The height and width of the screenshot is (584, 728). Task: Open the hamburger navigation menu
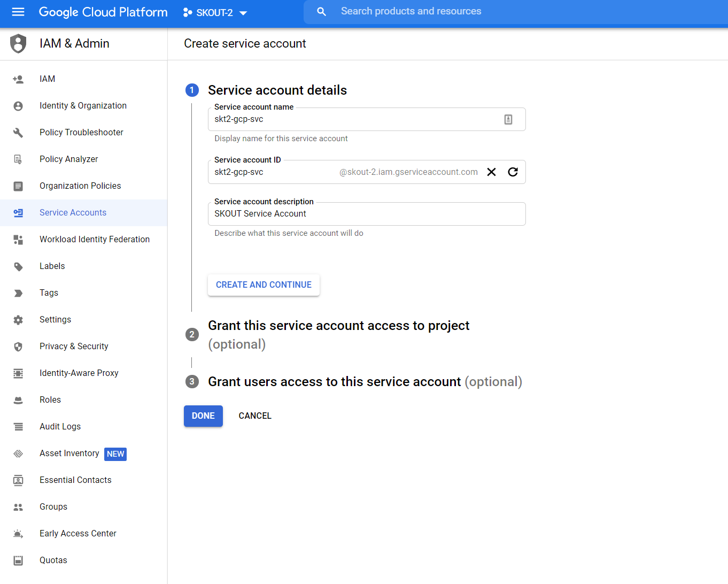pyautogui.click(x=18, y=12)
